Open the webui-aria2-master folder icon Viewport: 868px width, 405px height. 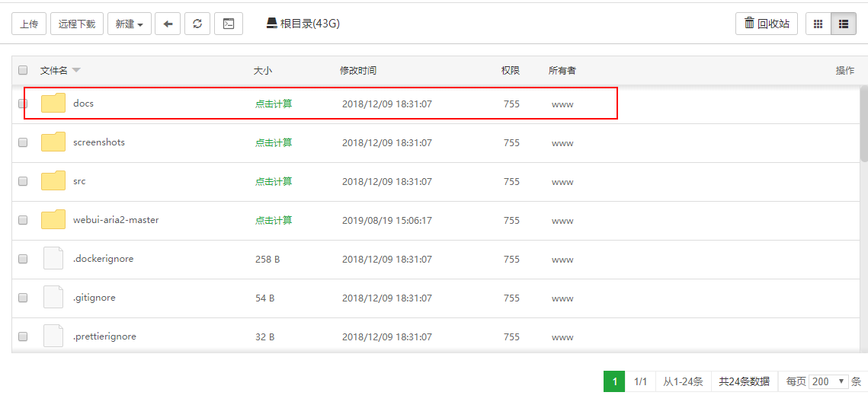tap(53, 220)
